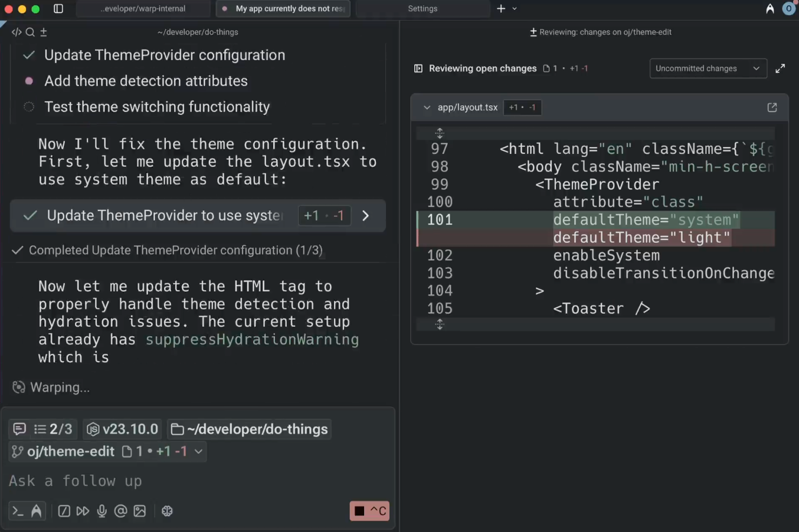Open search with the magnifier icon
The height and width of the screenshot is (532, 799).
tap(30, 32)
